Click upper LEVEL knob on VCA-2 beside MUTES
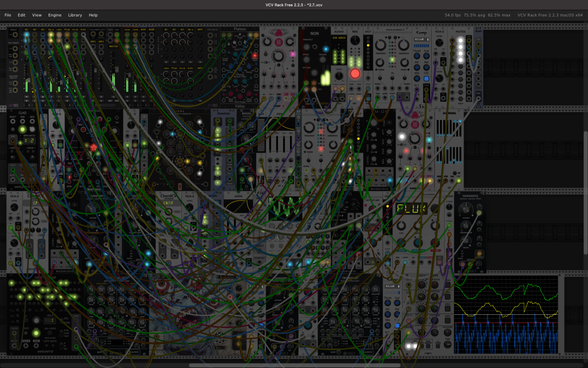This screenshot has width=588, height=368. [439, 43]
